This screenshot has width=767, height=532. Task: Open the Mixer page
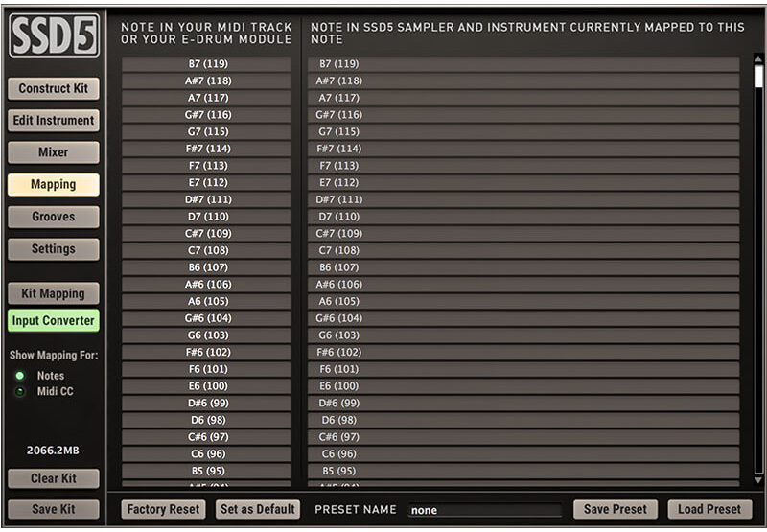click(54, 152)
